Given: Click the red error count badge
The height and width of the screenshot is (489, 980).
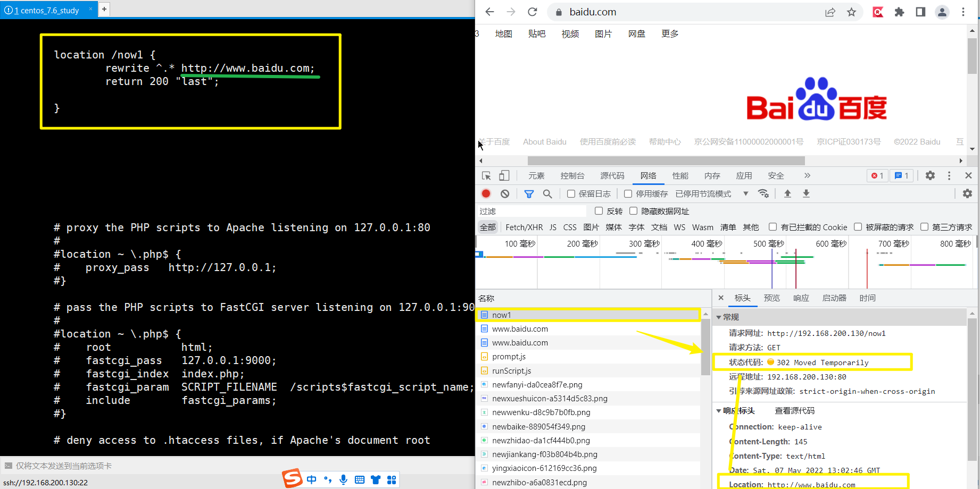Looking at the screenshot, I should (x=877, y=176).
